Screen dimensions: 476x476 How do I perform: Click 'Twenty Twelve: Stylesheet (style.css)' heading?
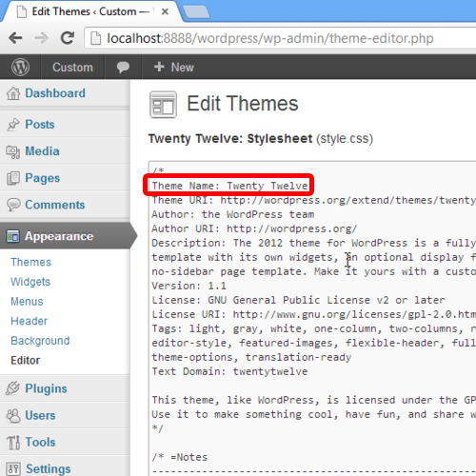[x=261, y=139]
